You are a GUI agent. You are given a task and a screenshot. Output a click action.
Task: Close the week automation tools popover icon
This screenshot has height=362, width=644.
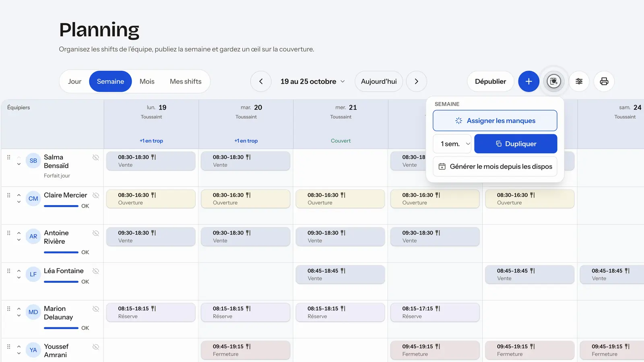(x=554, y=81)
